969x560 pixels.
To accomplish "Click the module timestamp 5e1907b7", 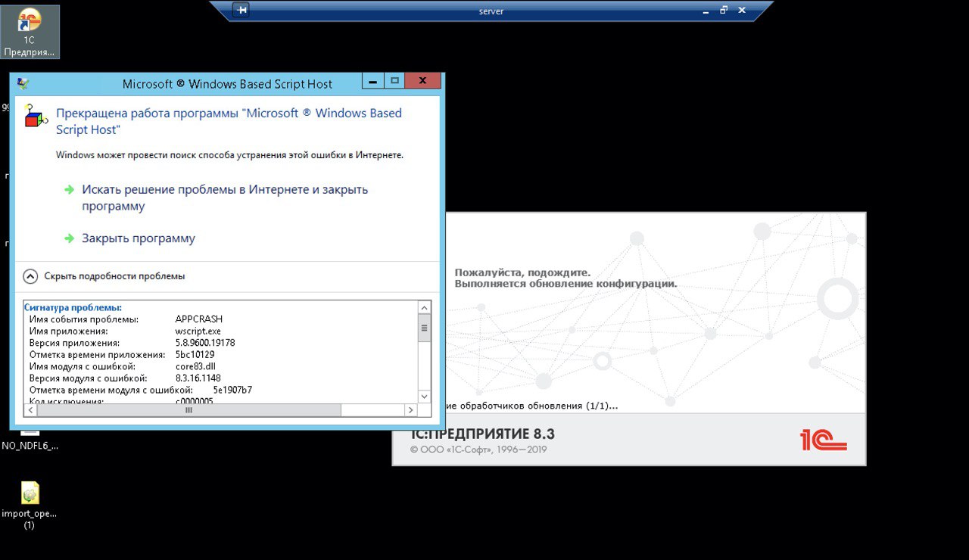I will [x=232, y=390].
